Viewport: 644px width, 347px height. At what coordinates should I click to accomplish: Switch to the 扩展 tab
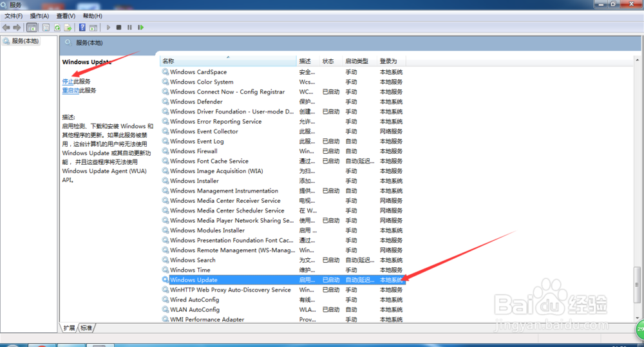click(69, 328)
